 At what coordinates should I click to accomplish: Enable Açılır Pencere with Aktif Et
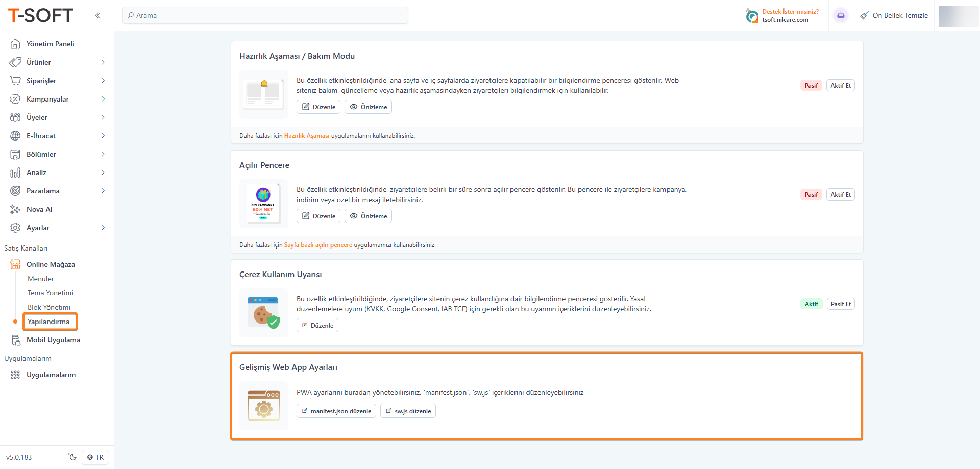pyautogui.click(x=840, y=194)
